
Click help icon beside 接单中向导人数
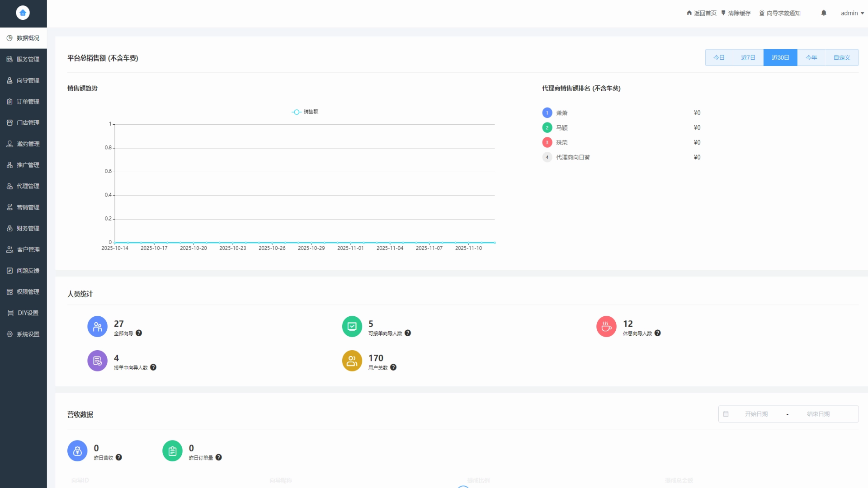click(x=153, y=367)
